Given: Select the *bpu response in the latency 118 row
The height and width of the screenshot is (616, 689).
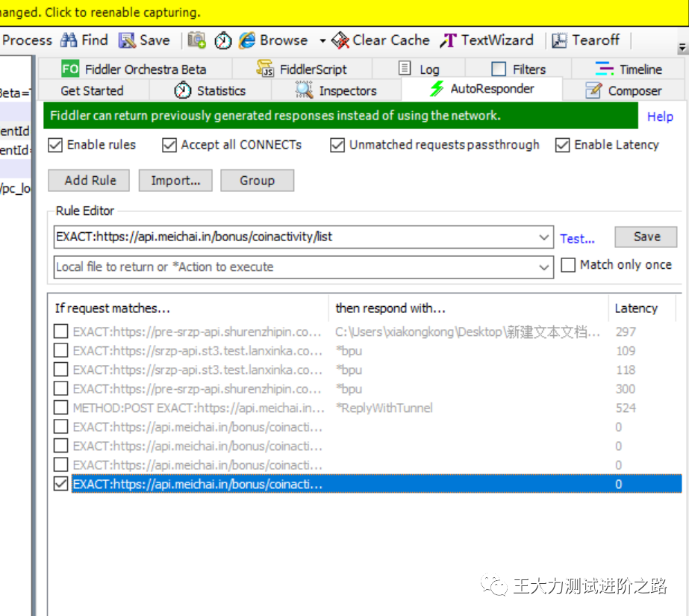Looking at the screenshot, I should pyautogui.click(x=349, y=370).
